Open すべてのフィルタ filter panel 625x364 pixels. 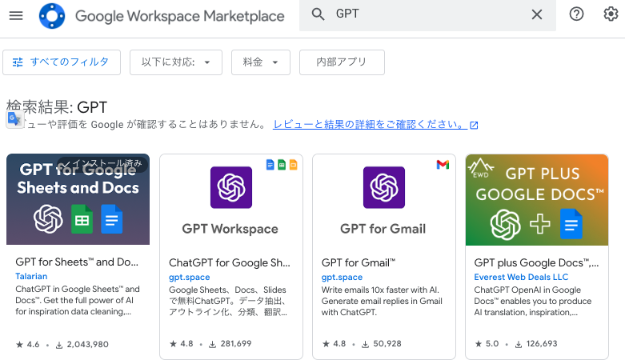[x=62, y=62]
